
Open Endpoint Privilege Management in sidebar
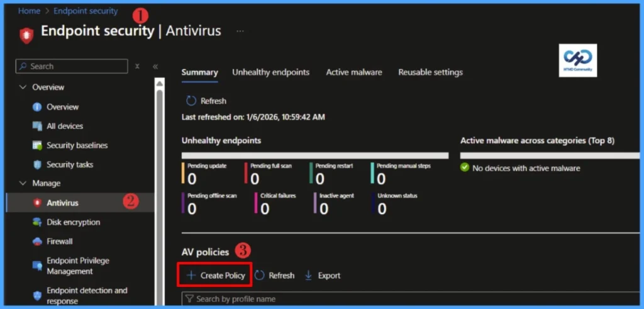click(x=80, y=266)
